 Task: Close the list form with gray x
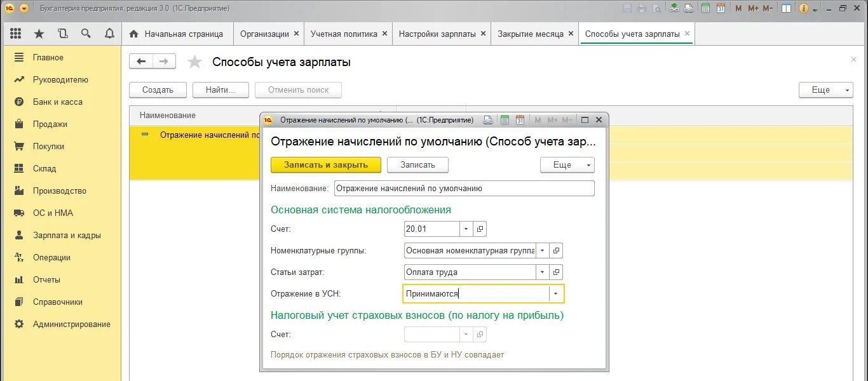(x=853, y=59)
